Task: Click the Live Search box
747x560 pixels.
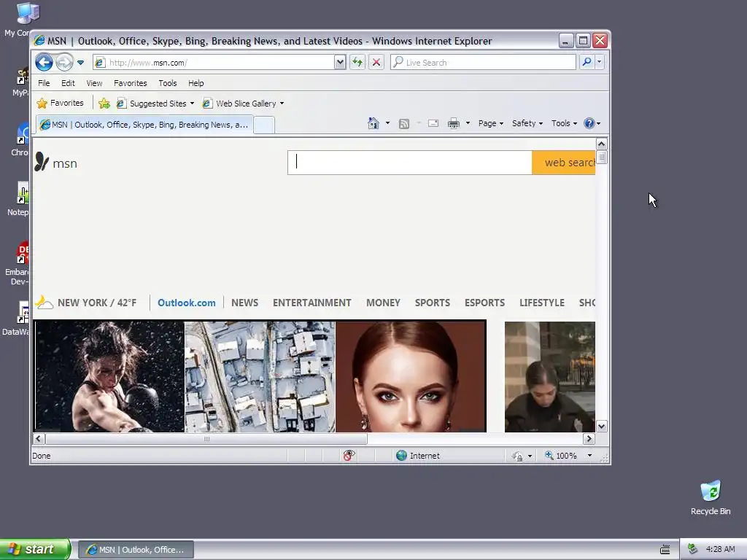Action: coord(483,63)
